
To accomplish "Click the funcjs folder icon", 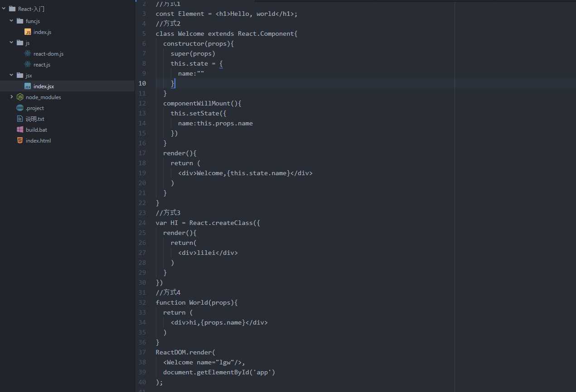I will (20, 21).
